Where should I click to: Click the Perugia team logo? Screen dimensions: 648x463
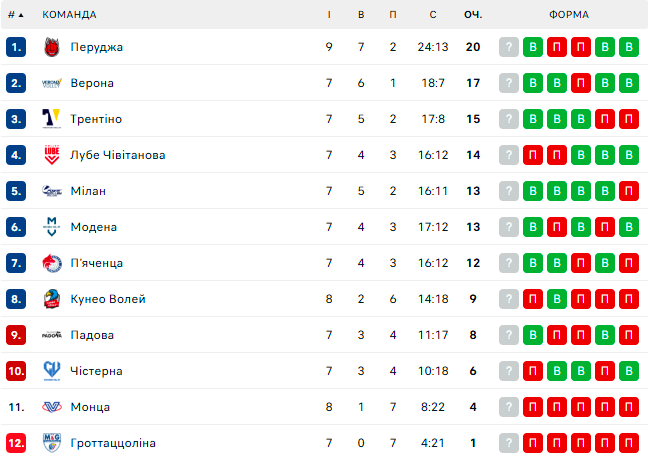pos(52,47)
